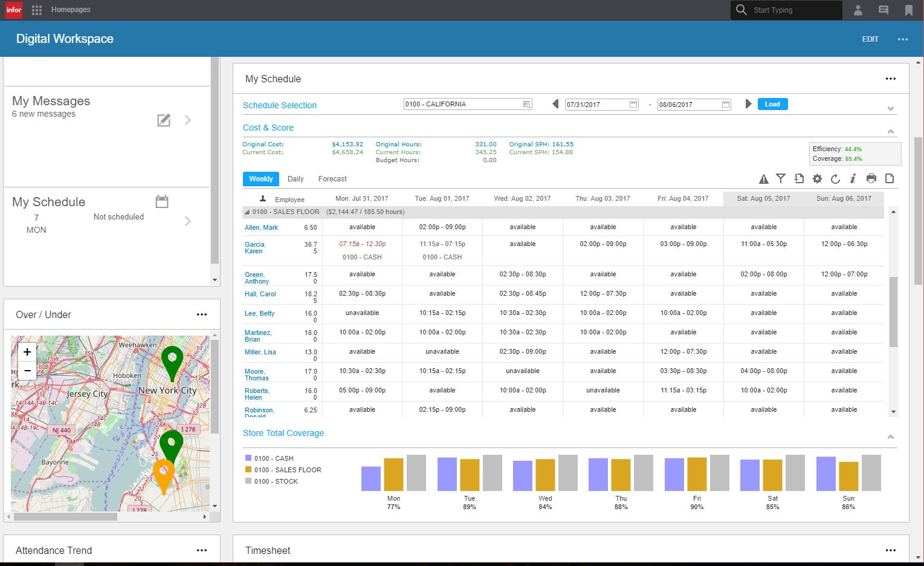
Task: Expand the Schedule Selection section chevron
Action: tap(890, 109)
